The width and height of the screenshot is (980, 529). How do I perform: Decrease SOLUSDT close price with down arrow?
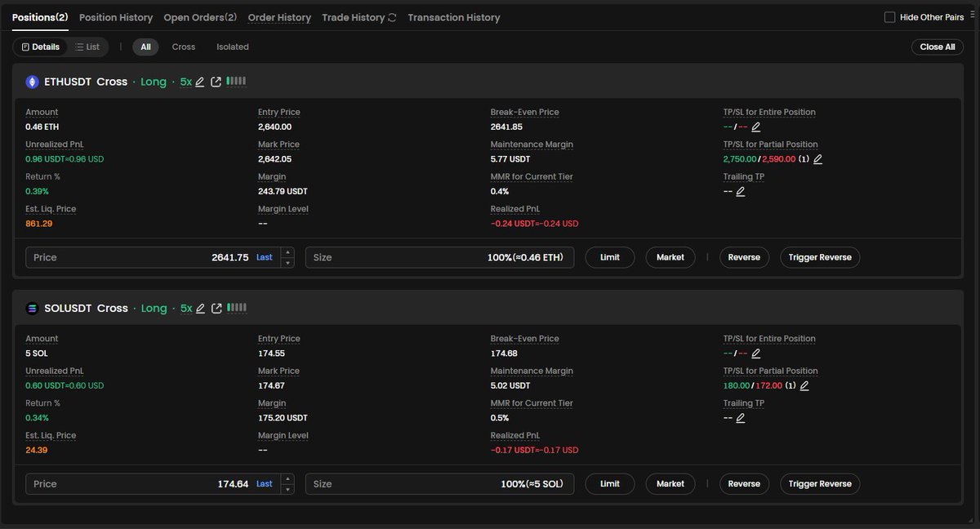point(287,490)
